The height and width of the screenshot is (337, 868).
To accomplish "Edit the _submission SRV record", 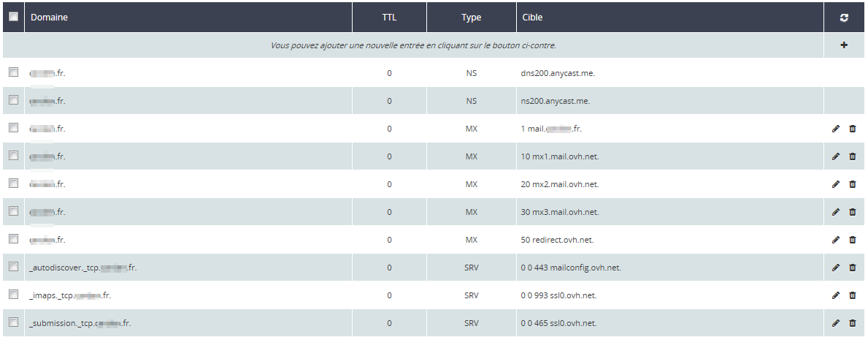I will pyautogui.click(x=836, y=323).
